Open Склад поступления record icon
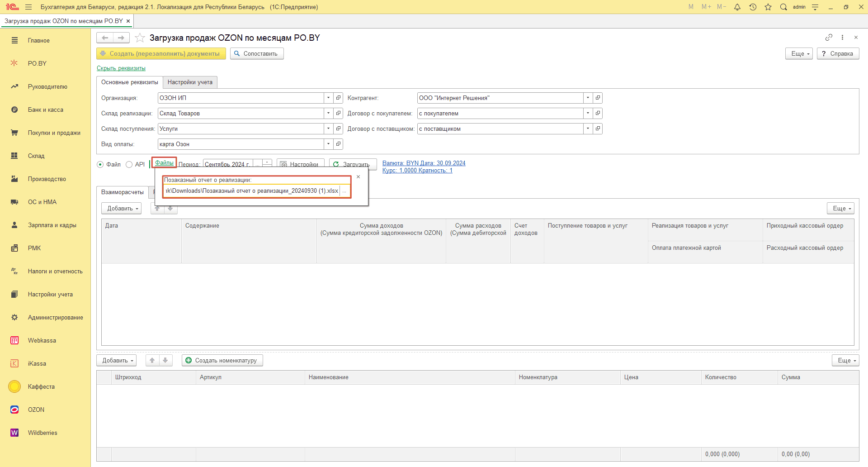The height and width of the screenshot is (467, 868). click(338, 129)
